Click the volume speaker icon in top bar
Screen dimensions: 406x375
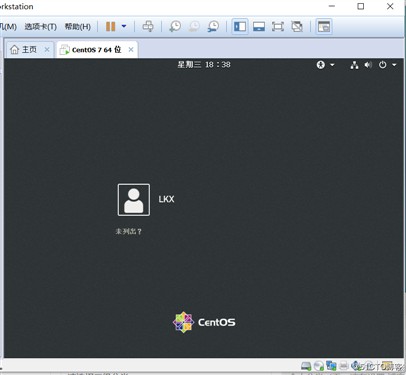click(x=368, y=65)
